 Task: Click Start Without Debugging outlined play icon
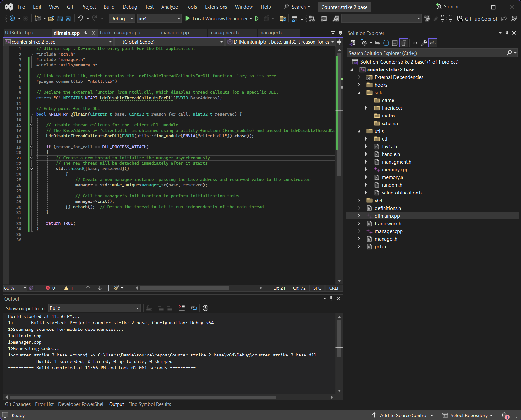[257, 19]
